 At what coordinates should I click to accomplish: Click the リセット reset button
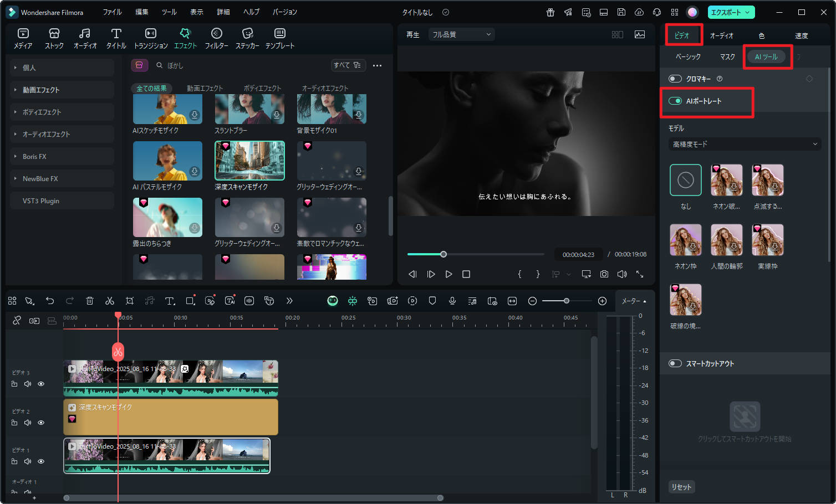point(682,487)
